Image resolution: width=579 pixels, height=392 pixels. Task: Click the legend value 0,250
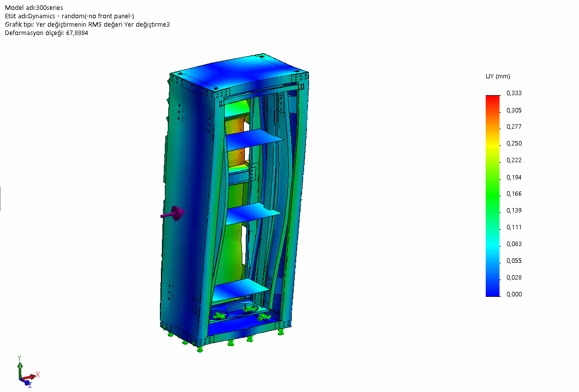pyautogui.click(x=514, y=143)
